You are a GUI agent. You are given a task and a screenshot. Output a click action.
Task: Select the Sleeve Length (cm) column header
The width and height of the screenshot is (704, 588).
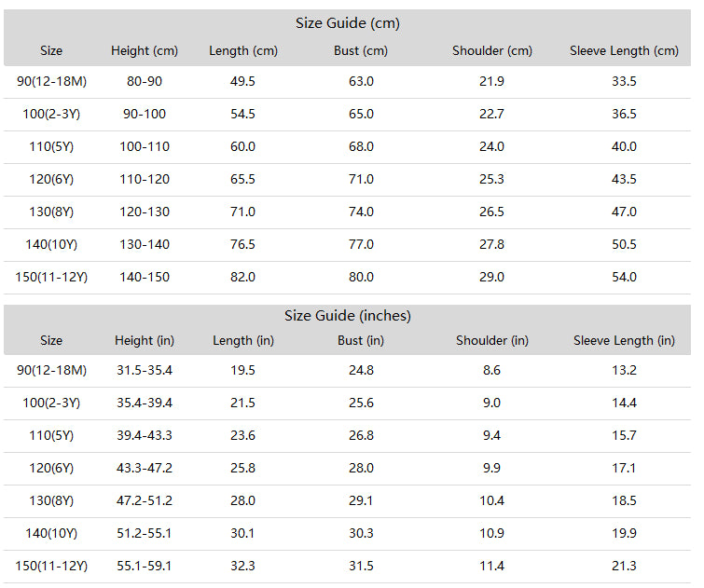coord(624,50)
